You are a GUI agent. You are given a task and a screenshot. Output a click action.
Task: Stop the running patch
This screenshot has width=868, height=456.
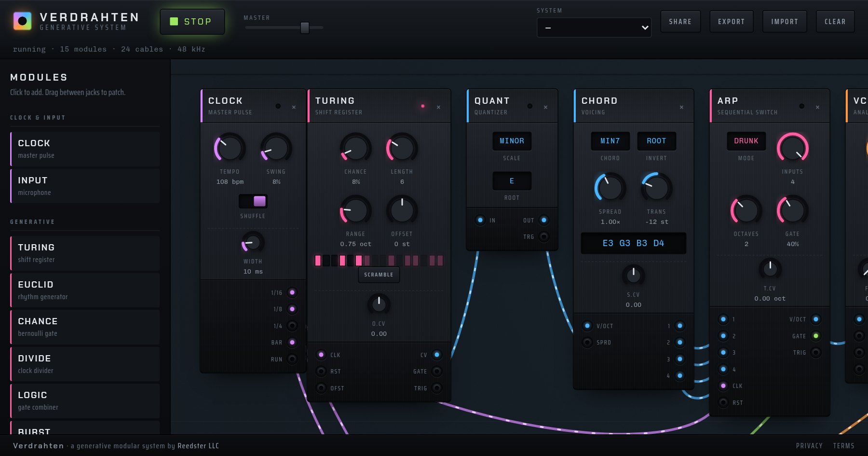click(x=192, y=22)
